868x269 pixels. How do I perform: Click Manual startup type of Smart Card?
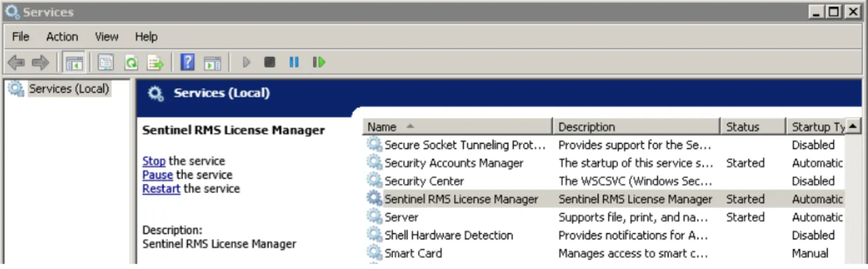[x=810, y=253]
